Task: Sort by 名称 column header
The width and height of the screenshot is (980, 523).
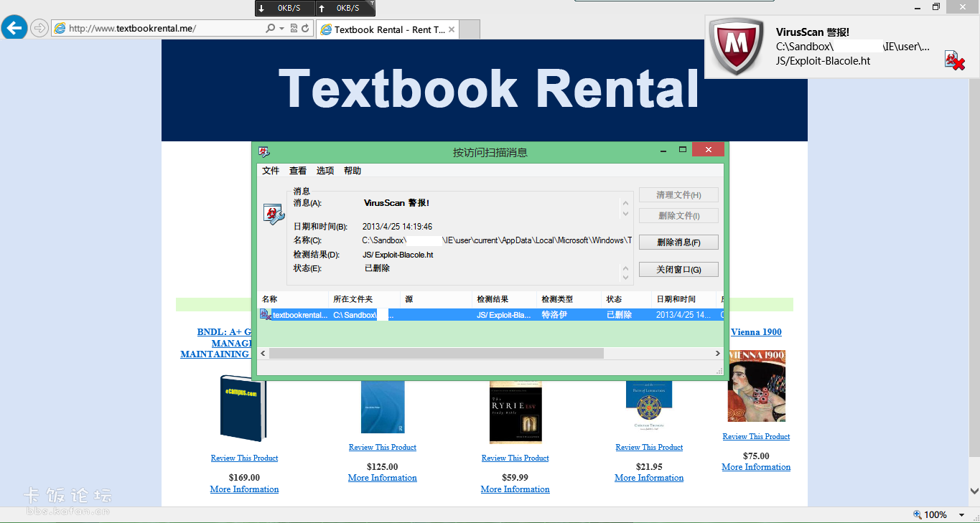Action: (x=293, y=299)
